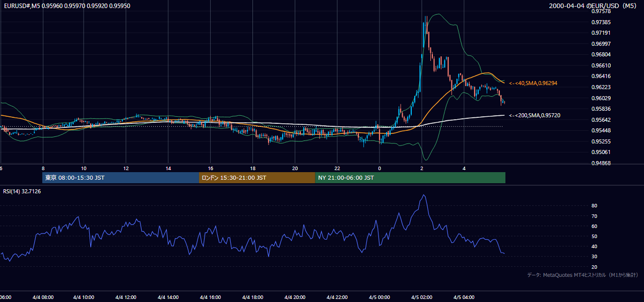Select the 40 SMA 0.96294 orange label

pos(533,83)
